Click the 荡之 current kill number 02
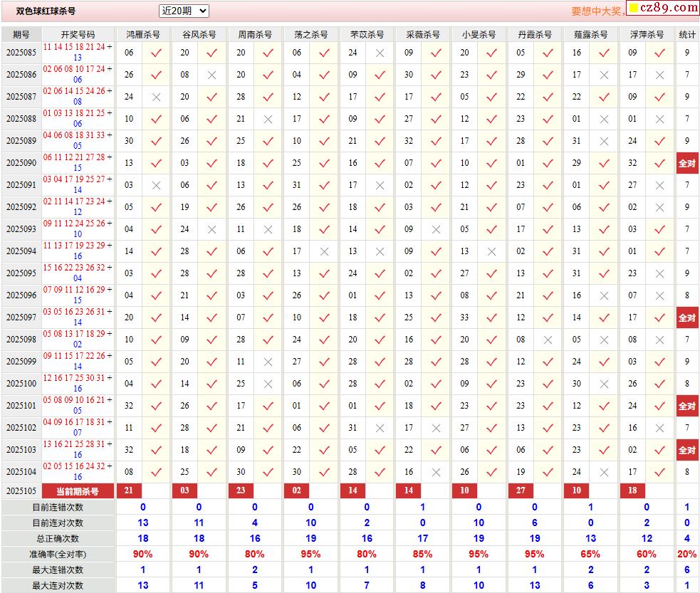 tap(297, 490)
